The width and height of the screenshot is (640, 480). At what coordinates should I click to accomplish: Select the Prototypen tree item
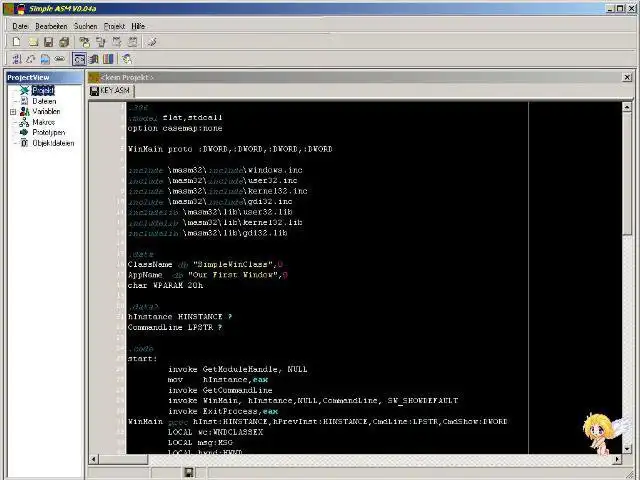[x=49, y=132]
